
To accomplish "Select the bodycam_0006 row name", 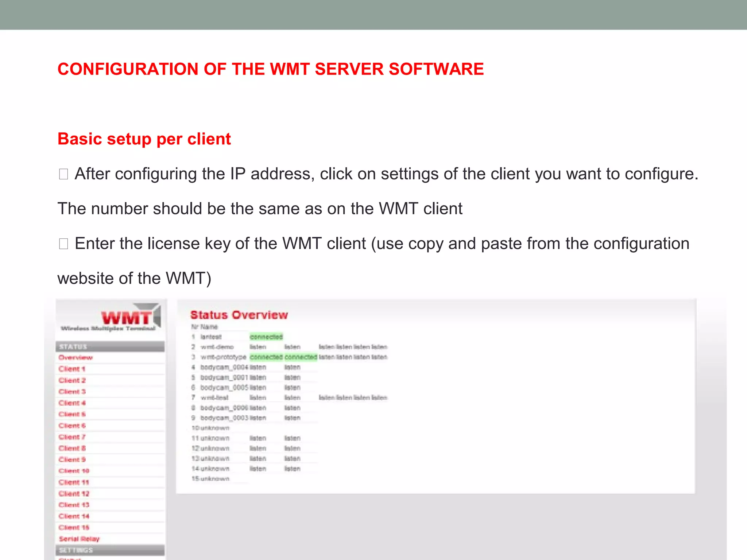I will coord(224,408).
